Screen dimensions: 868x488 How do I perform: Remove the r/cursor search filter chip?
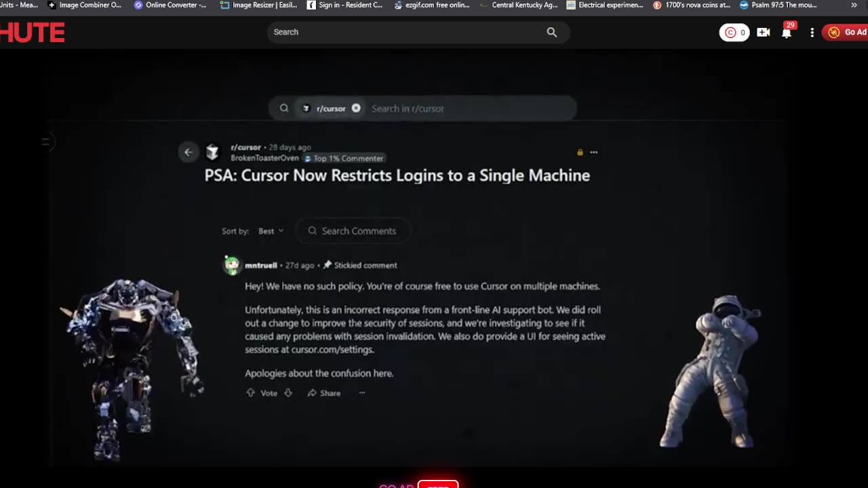[356, 108]
